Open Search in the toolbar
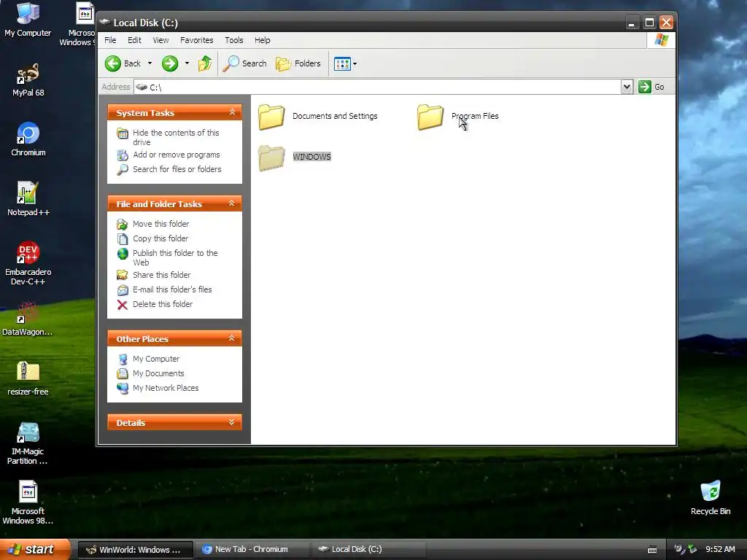 [245, 63]
